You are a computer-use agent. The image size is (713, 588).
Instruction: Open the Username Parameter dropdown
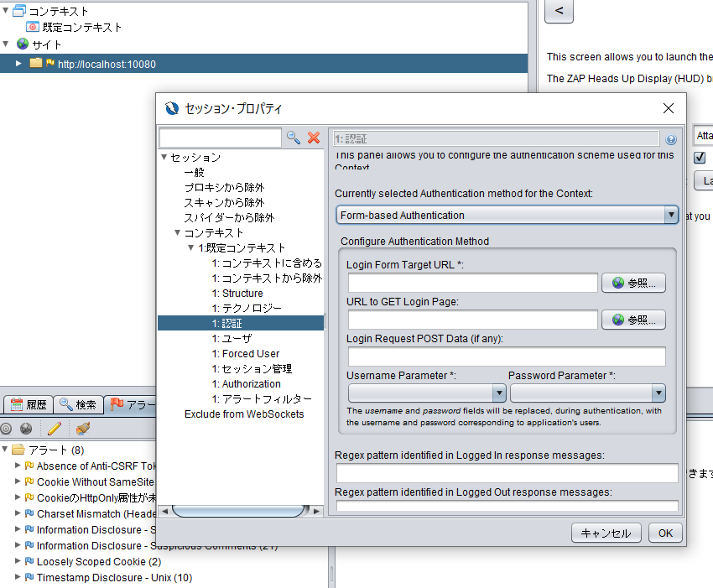(499, 393)
